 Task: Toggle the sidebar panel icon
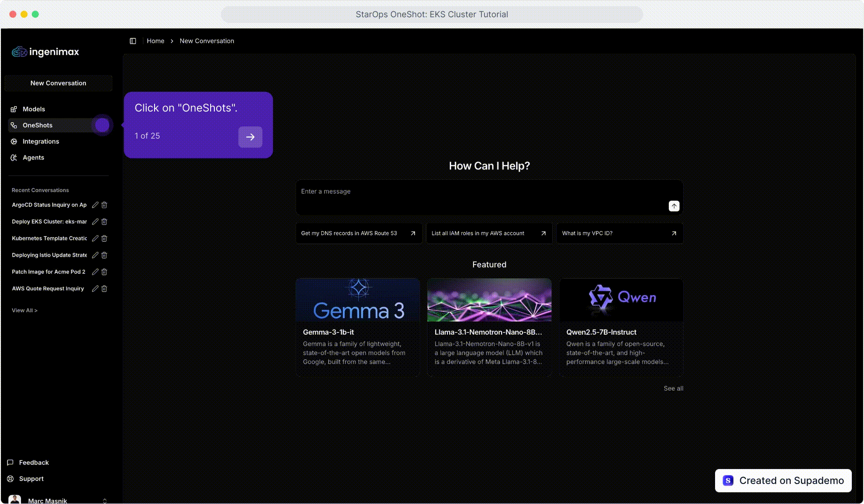pyautogui.click(x=133, y=41)
